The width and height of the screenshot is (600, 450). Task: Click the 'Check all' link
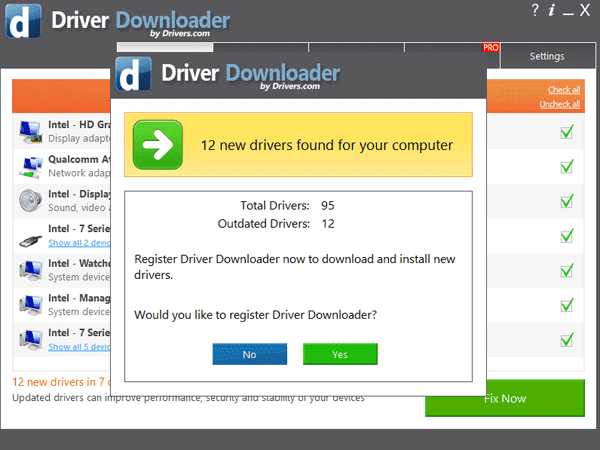pyautogui.click(x=564, y=90)
